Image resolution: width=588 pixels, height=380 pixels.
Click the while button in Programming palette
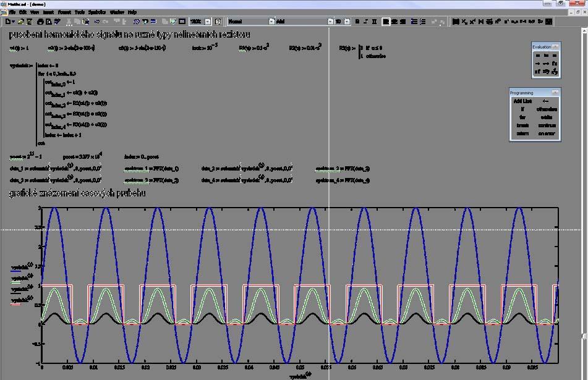tap(547, 117)
